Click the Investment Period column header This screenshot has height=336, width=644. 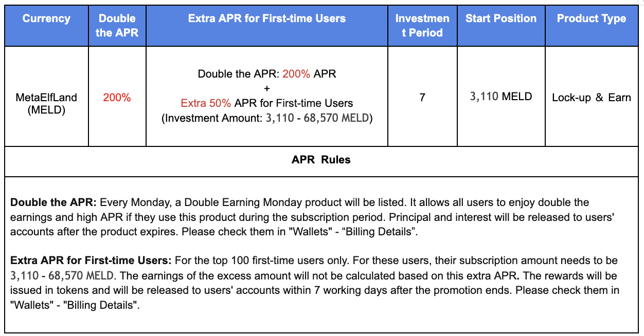(x=422, y=25)
